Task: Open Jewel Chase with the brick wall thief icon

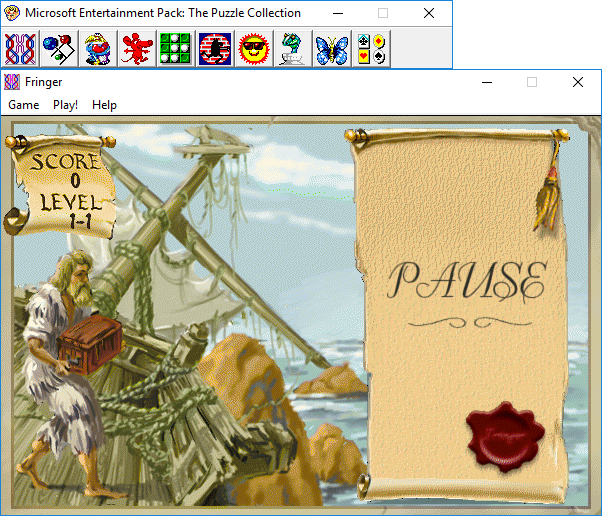Action: 215,49
